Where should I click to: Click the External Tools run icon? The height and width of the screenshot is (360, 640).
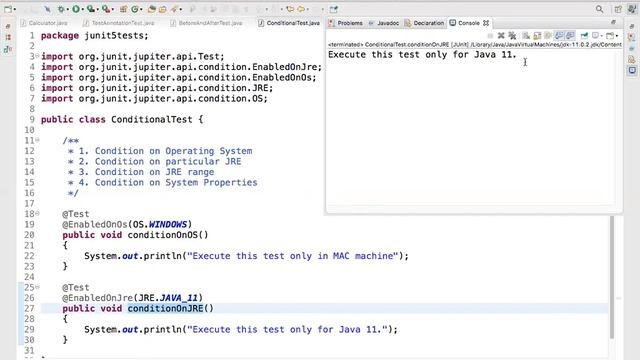click(x=106, y=9)
